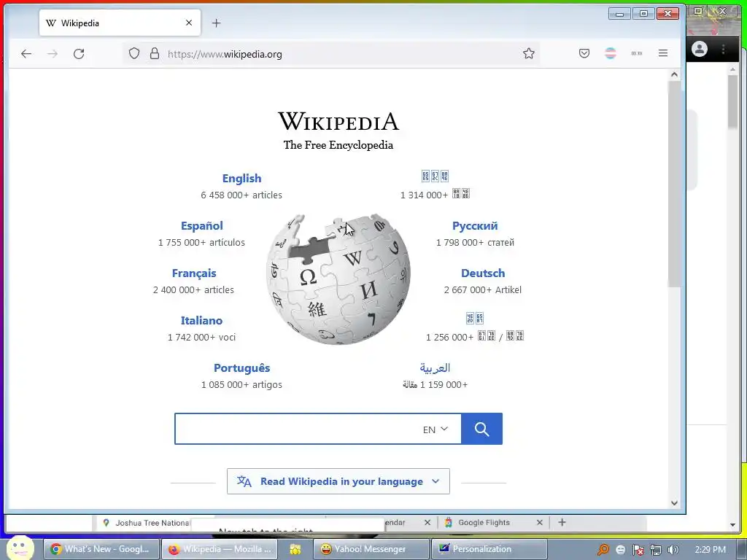This screenshot has width=747, height=560.
Task: Click the page scrollbar down arrow in Firefox
Action: [x=674, y=503]
